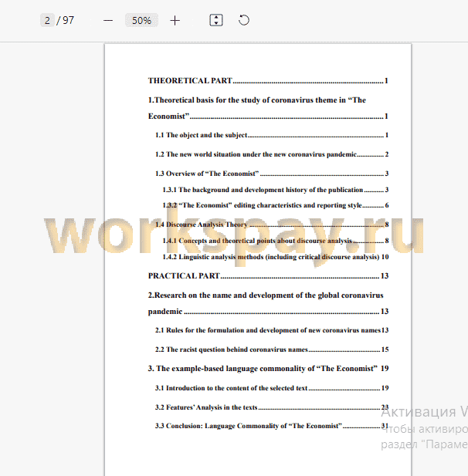The image size is (468, 476).
Task: Click heading 2.Research on the name and development
Action: pos(266,295)
